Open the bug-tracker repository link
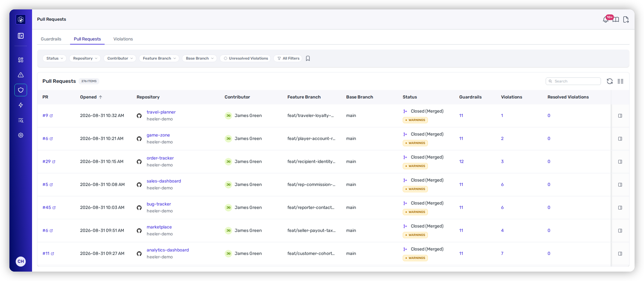 pos(159,204)
